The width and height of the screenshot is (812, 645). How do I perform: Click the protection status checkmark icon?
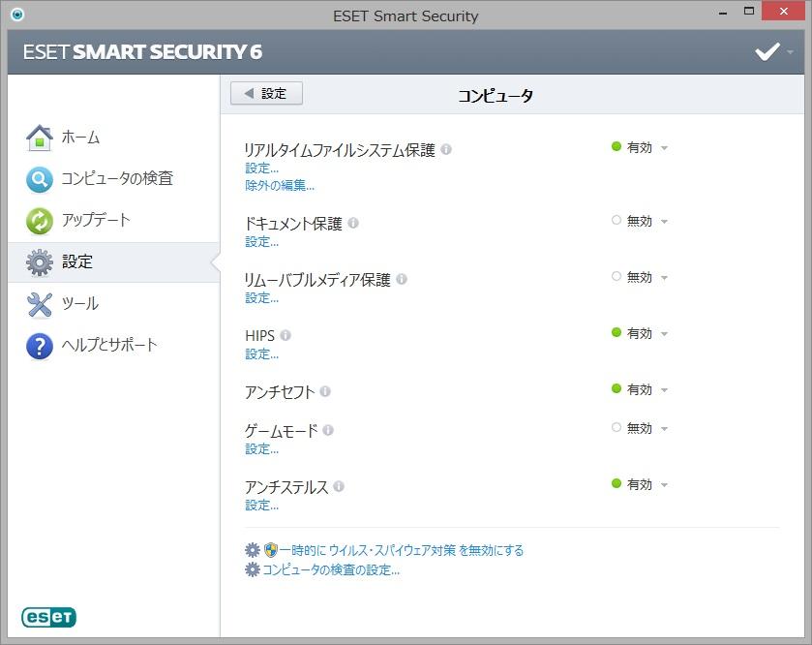tap(767, 52)
